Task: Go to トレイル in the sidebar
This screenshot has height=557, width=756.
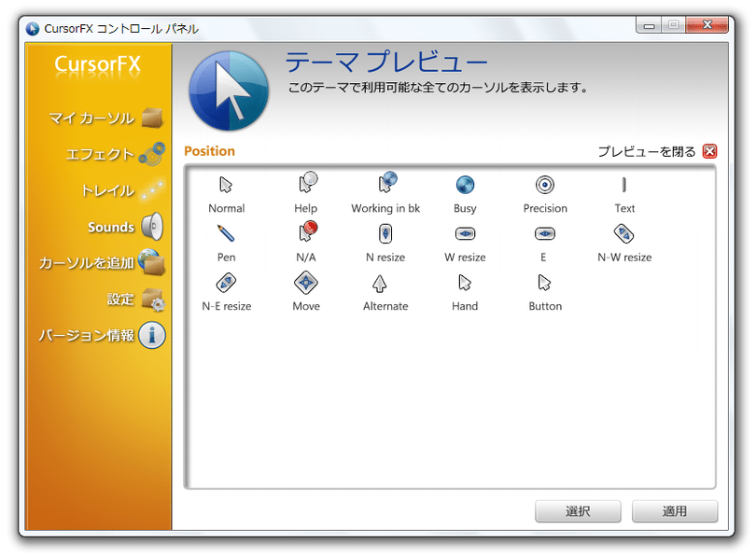Action: [x=122, y=190]
